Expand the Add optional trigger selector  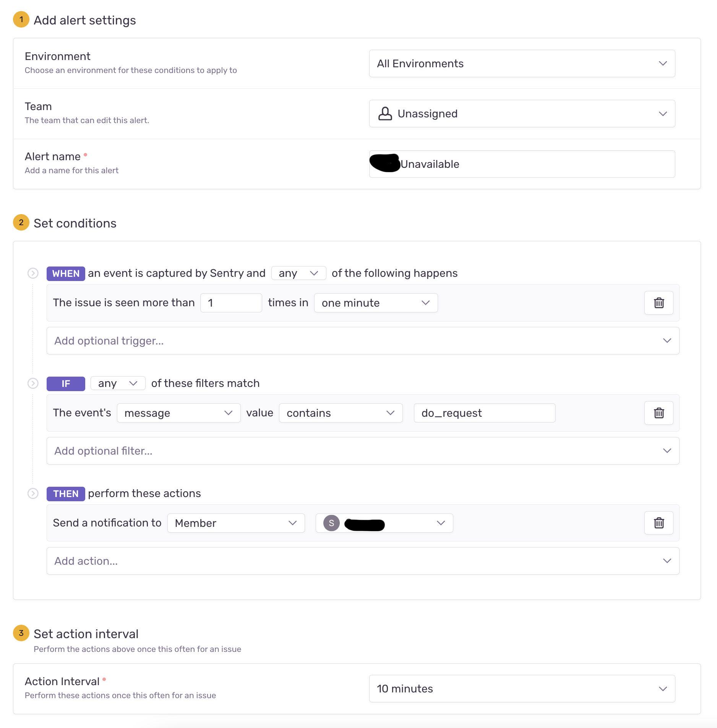362,340
